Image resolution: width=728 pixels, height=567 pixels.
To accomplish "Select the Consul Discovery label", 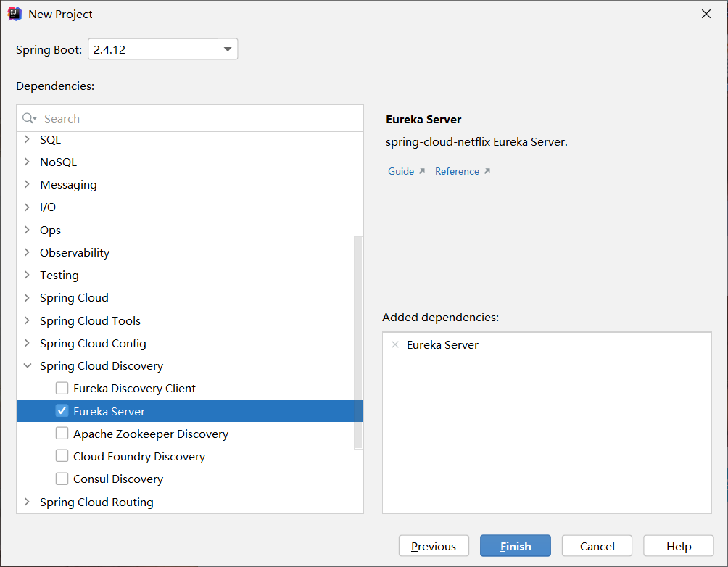I will tap(118, 479).
